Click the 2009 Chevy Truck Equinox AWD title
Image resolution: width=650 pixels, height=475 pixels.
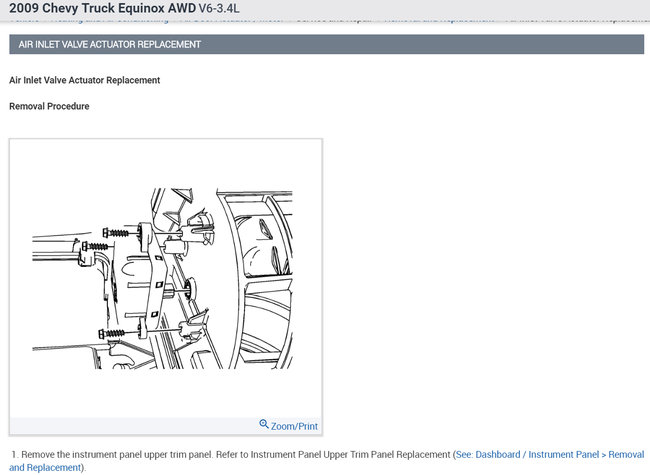[102, 8]
